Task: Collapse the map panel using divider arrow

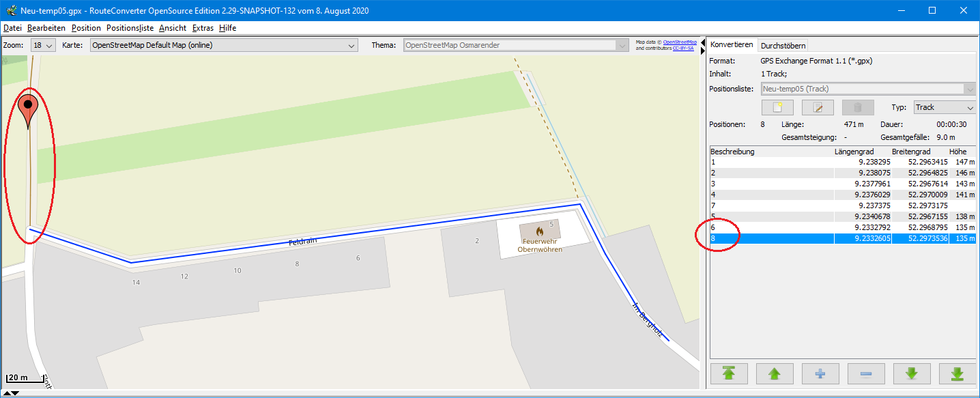Action: pyautogui.click(x=702, y=41)
